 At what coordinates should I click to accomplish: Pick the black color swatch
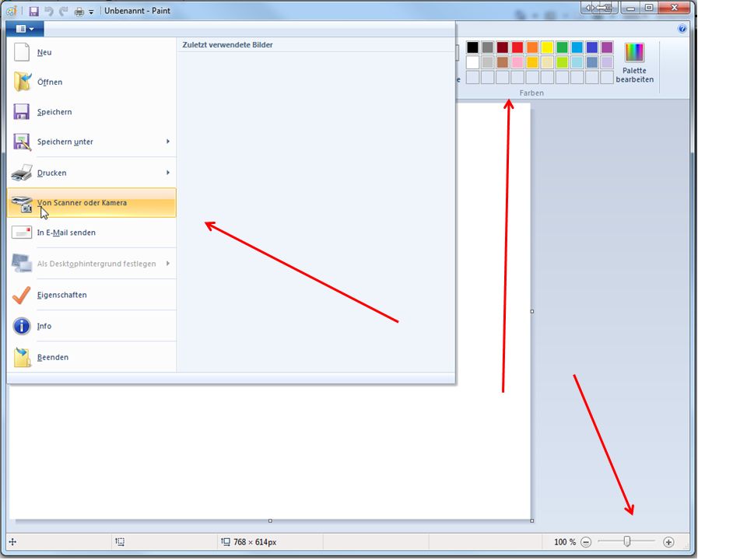(x=472, y=47)
